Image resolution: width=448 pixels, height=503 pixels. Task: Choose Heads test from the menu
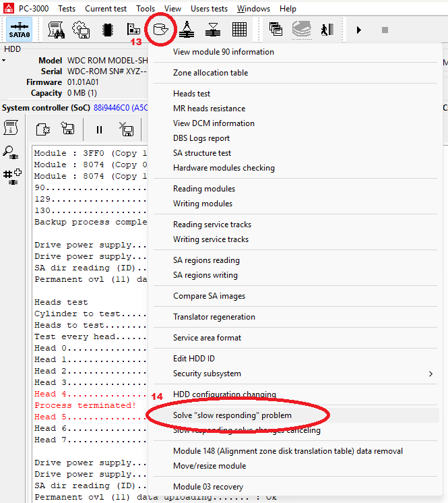[x=191, y=94]
